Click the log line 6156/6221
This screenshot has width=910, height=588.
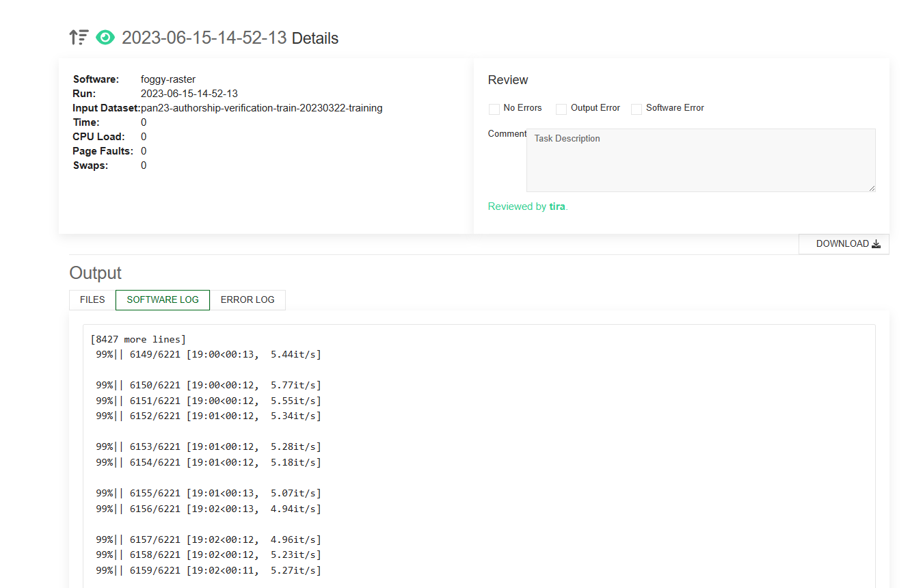coord(209,509)
